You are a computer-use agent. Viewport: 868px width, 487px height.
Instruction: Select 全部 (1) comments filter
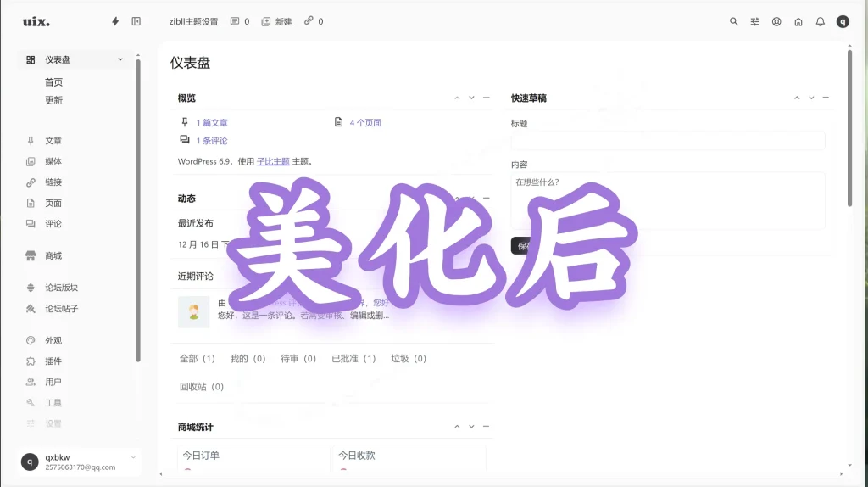point(197,359)
